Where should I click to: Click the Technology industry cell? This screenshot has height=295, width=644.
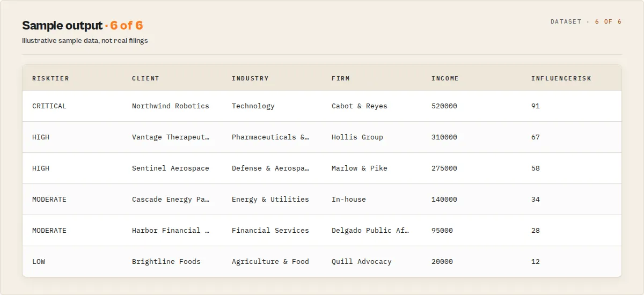[253, 106]
